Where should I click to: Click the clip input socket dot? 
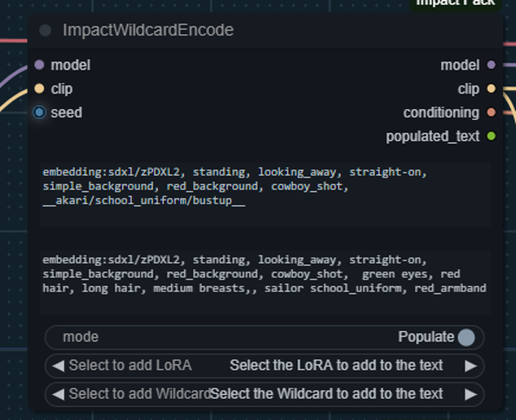(x=39, y=88)
